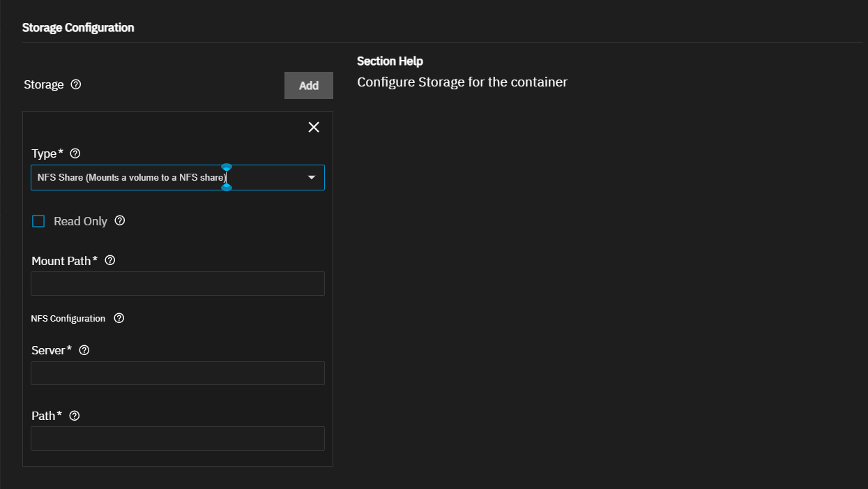Focus the Server input field
The image size is (868, 489).
(178, 373)
